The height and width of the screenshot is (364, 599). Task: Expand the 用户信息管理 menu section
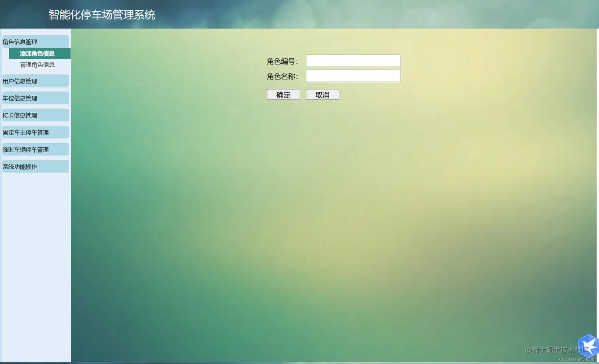click(x=35, y=81)
